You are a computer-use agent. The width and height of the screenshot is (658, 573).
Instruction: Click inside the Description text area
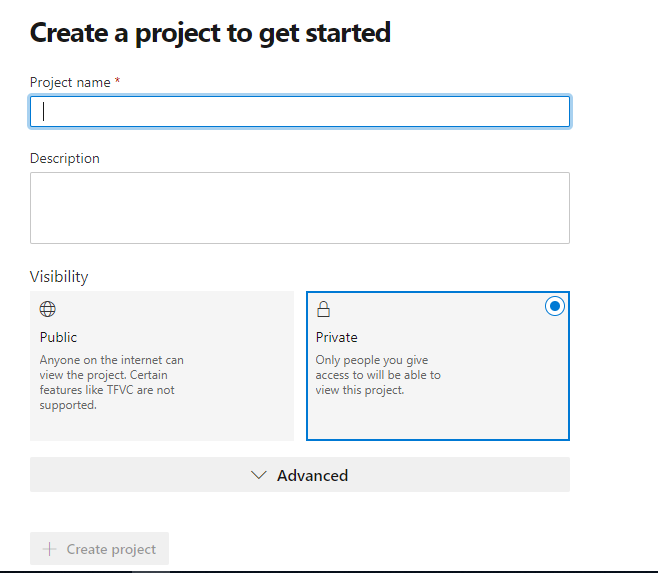[300, 208]
